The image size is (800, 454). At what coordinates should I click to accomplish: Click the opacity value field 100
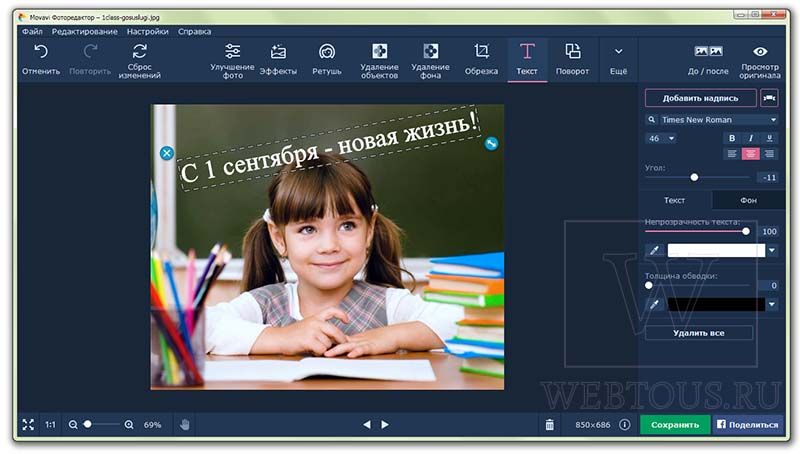(x=768, y=231)
